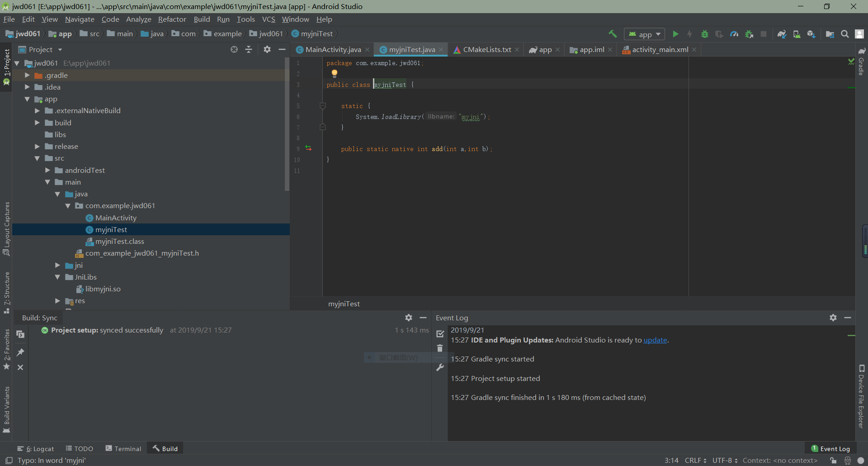Click the Search Everywhere magnifier icon

(844, 34)
